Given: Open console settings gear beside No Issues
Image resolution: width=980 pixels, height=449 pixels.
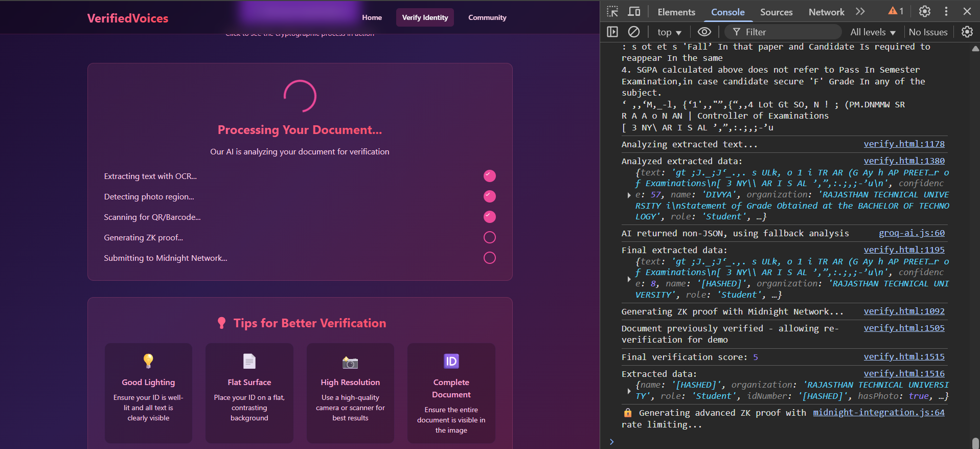Looking at the screenshot, I should pos(967,32).
